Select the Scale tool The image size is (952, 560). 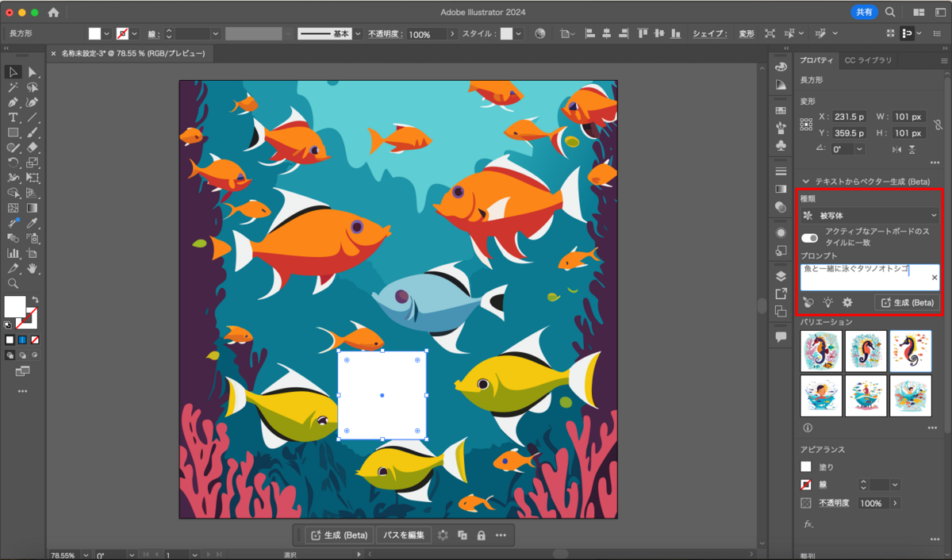(33, 163)
